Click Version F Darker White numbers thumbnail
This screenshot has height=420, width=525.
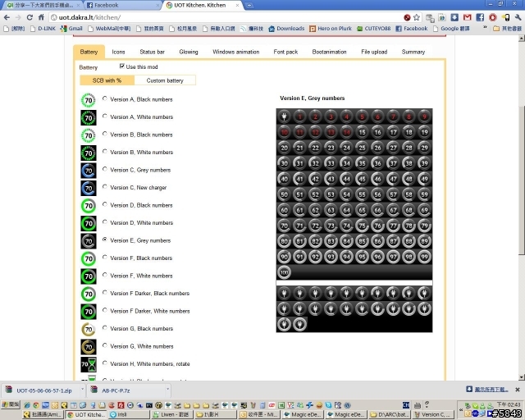(x=88, y=312)
